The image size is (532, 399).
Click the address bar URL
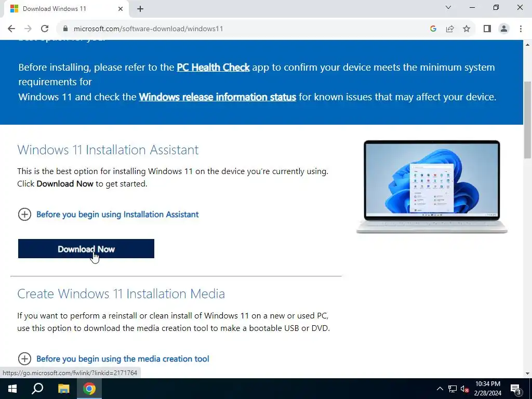click(x=148, y=29)
